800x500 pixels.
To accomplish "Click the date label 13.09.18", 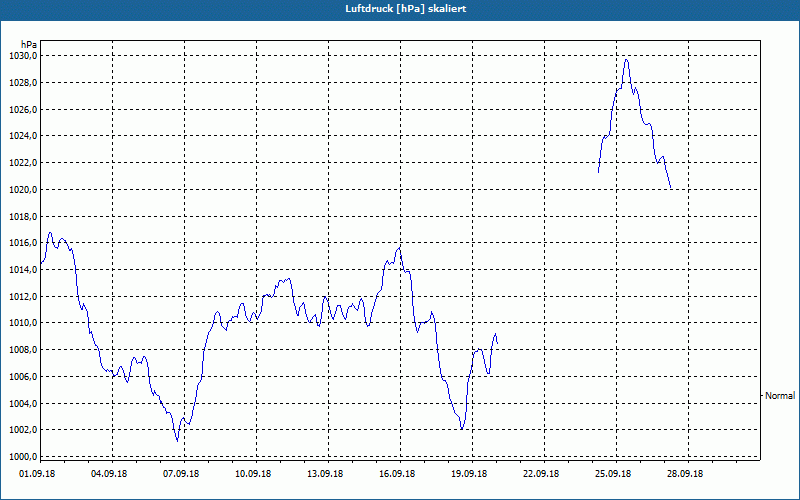I will [325, 474].
